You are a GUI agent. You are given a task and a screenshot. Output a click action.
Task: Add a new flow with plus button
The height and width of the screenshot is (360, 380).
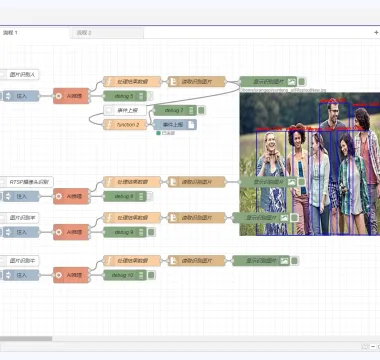[376, 32]
